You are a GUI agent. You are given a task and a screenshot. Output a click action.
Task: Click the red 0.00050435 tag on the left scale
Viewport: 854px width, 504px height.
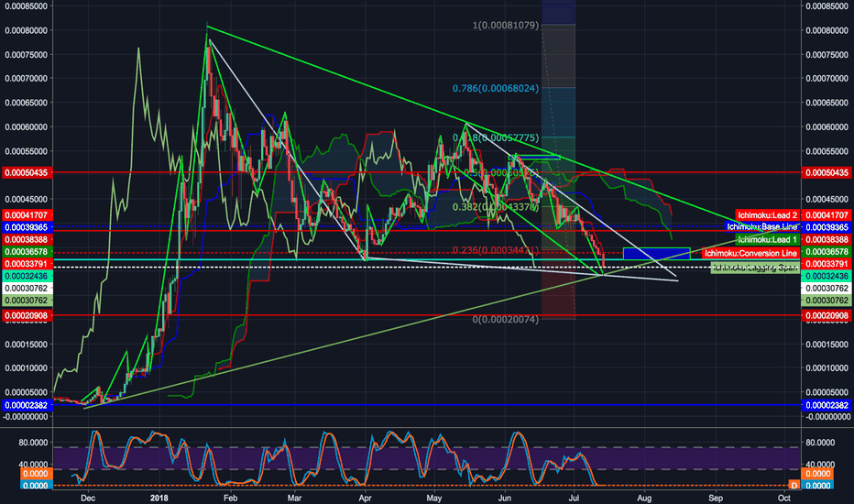click(x=27, y=172)
